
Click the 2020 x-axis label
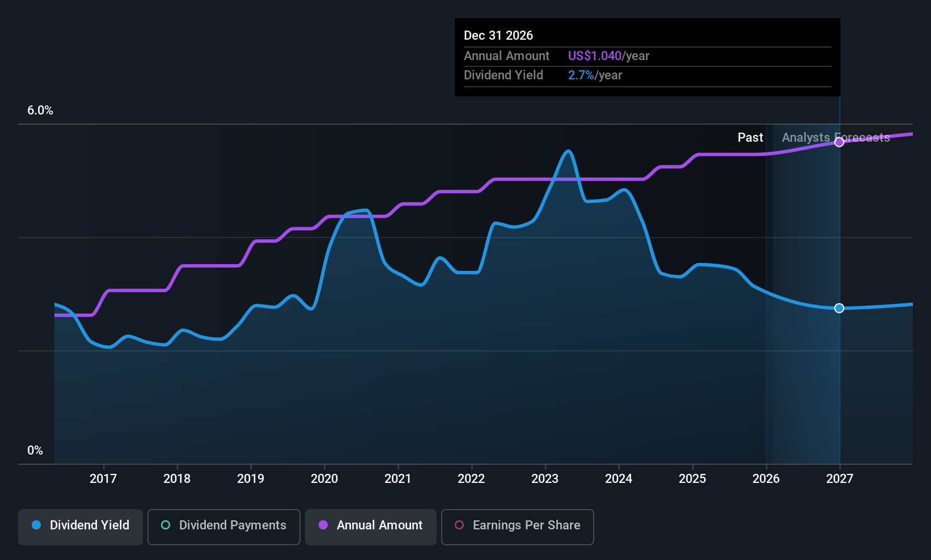click(324, 478)
